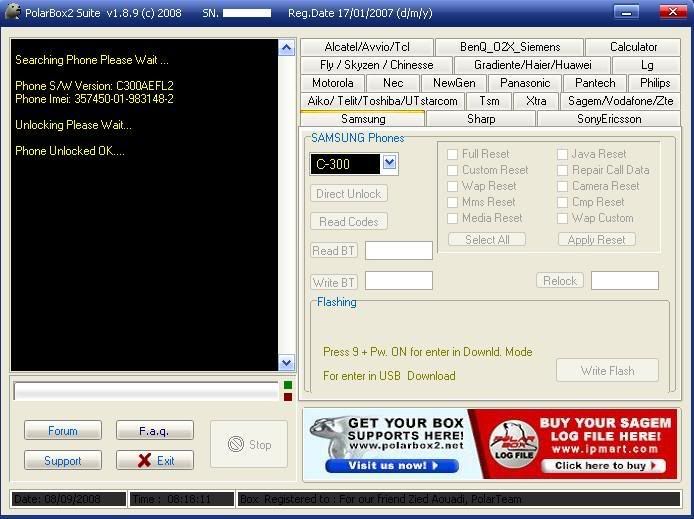This screenshot has height=519, width=694.
Task: Toggle the Wap Reset checkbox
Action: 452,186
